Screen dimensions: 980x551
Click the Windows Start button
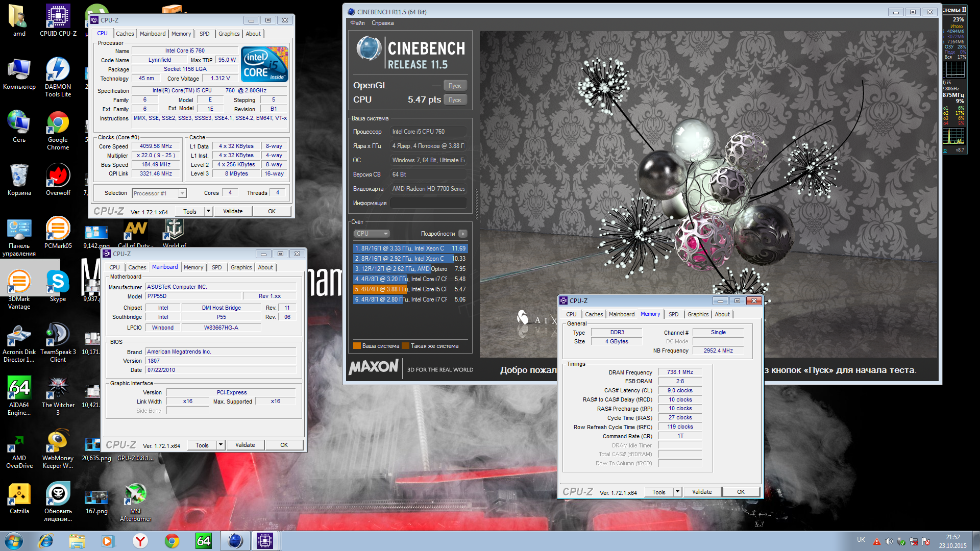(14, 541)
